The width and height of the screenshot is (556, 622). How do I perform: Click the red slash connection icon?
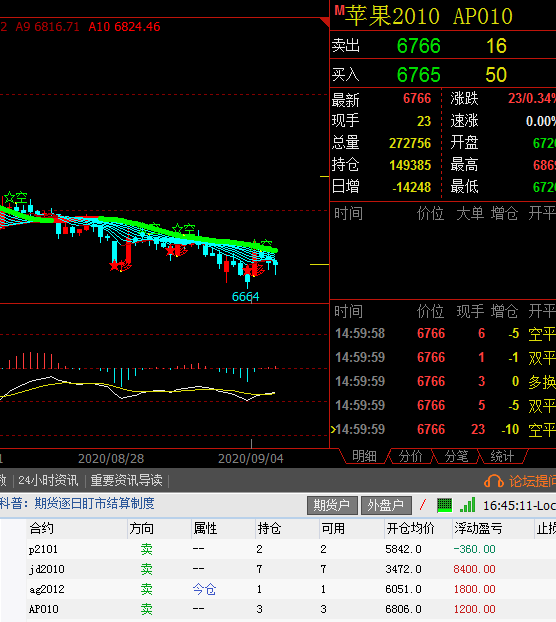pos(423,505)
